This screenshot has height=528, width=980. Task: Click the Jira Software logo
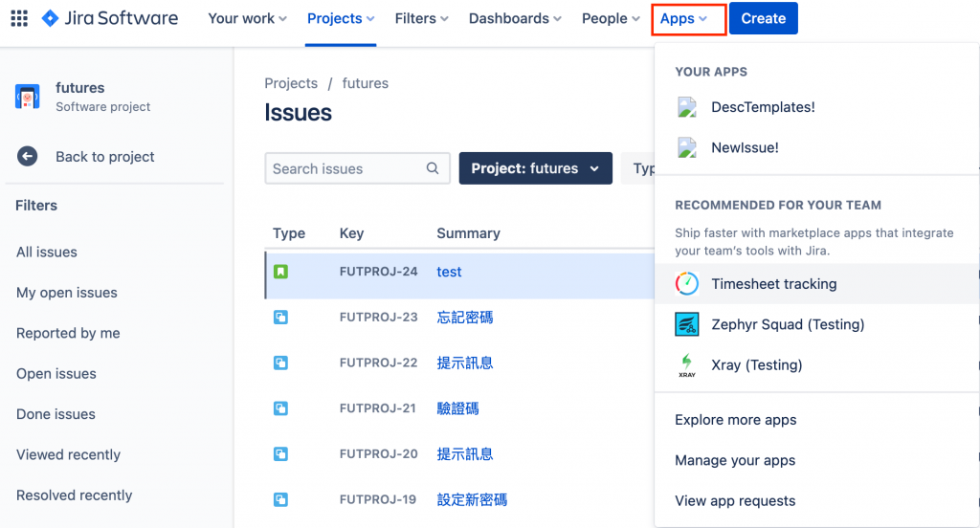[x=110, y=18]
